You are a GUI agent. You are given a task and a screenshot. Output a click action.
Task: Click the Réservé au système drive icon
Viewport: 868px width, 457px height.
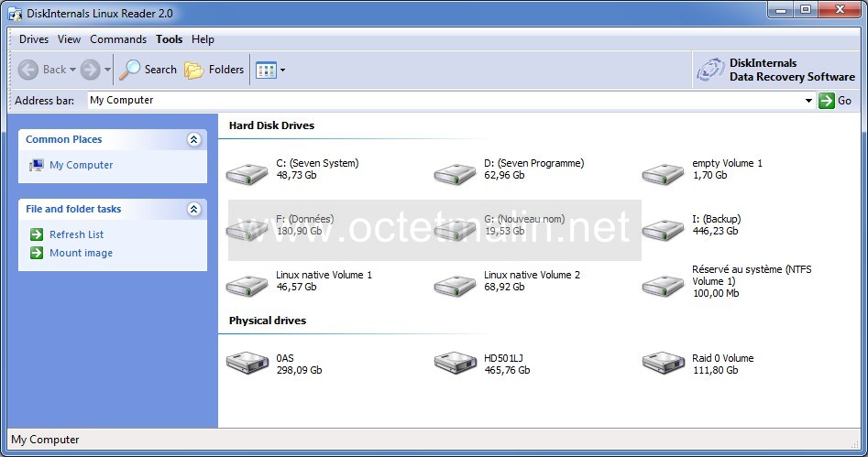coord(663,286)
